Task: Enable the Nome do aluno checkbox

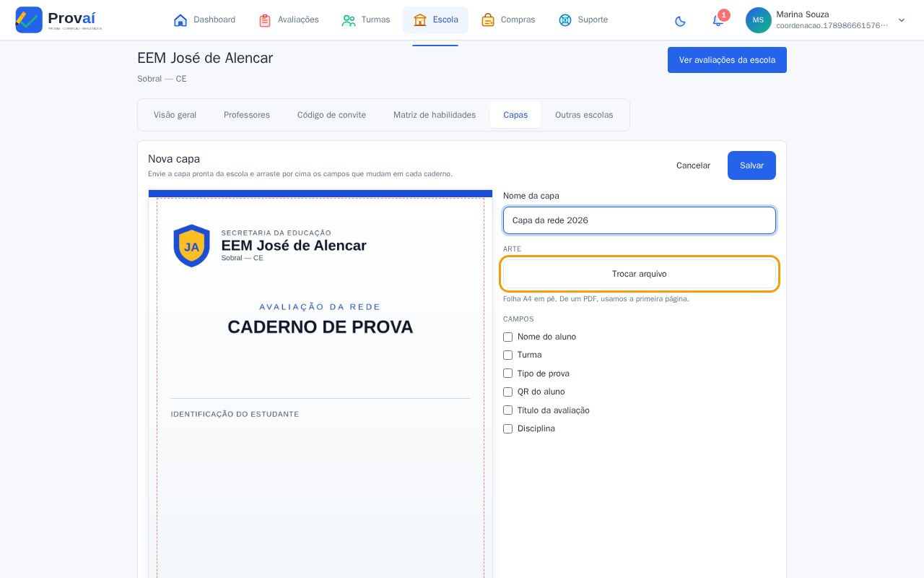Action: click(x=507, y=337)
